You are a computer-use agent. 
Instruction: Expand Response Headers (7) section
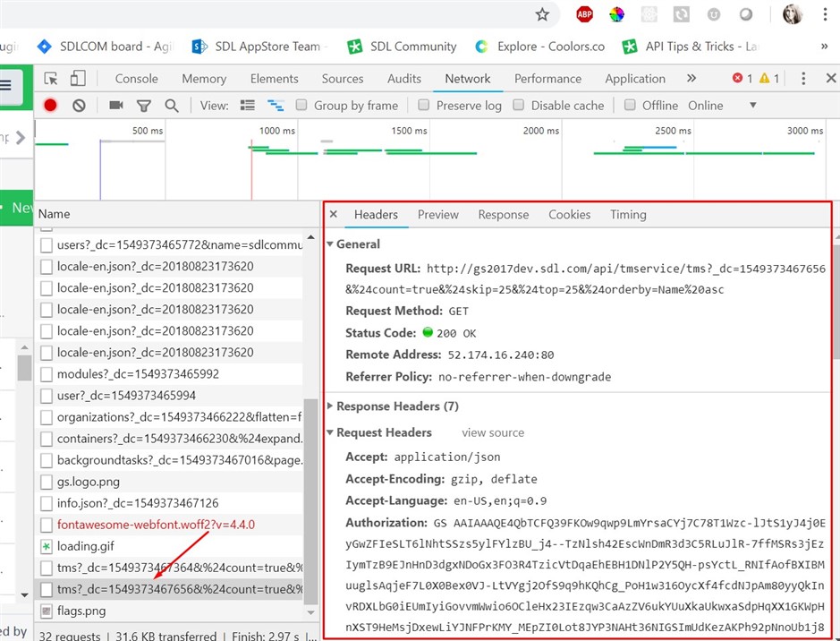pyautogui.click(x=330, y=406)
